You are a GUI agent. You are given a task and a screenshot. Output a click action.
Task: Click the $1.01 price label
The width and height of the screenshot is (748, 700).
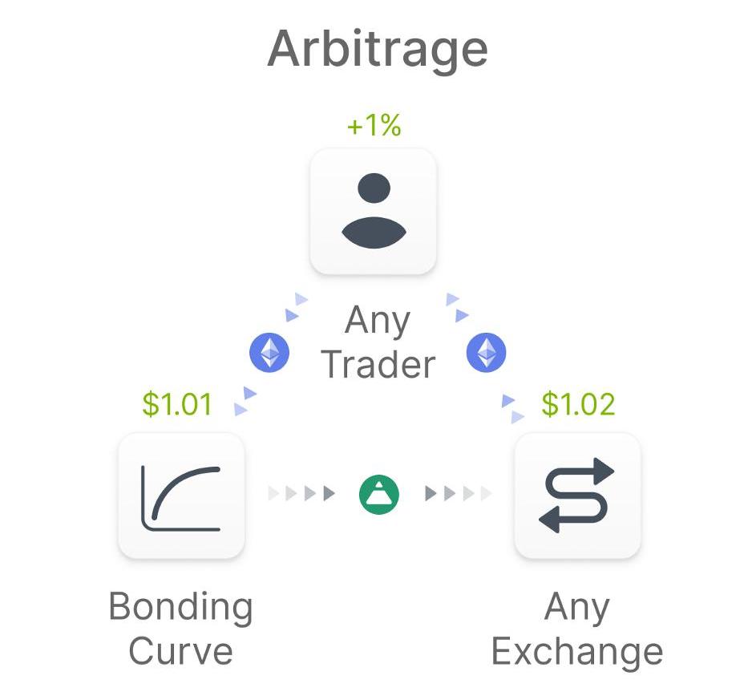pos(177,404)
